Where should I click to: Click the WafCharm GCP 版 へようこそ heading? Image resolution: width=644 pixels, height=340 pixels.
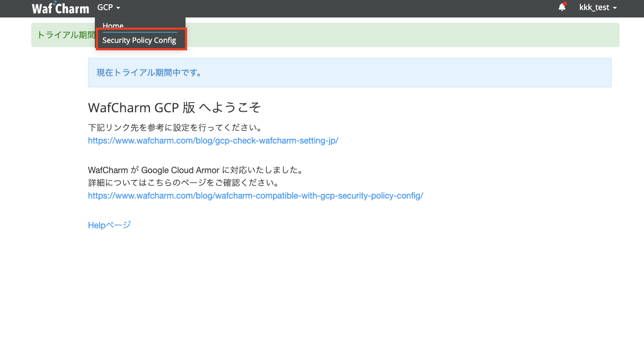tap(174, 108)
